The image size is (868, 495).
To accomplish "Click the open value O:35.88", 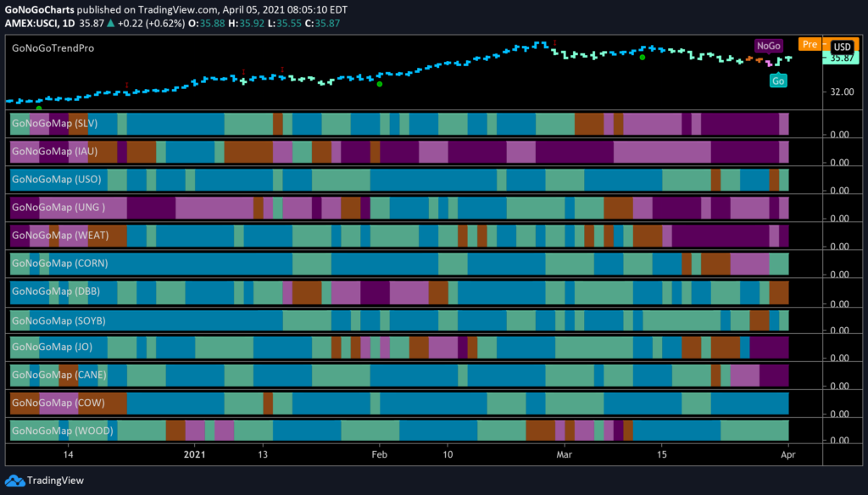I will pos(207,23).
